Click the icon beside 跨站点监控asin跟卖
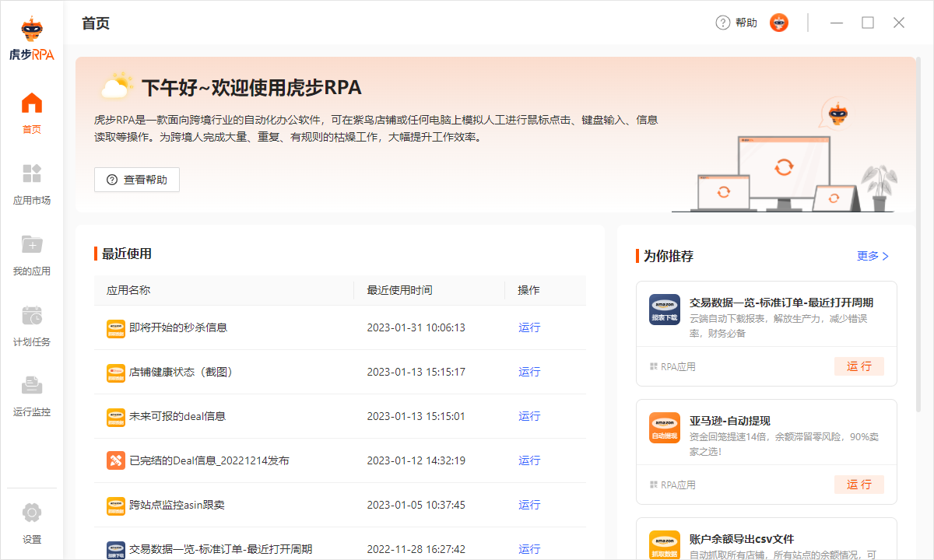The image size is (934, 560). [115, 506]
